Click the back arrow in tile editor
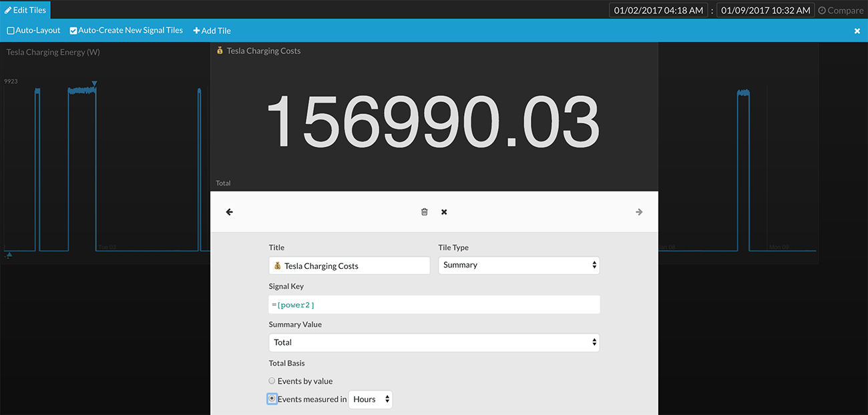Screen dimensions: 868x415 coord(230,212)
